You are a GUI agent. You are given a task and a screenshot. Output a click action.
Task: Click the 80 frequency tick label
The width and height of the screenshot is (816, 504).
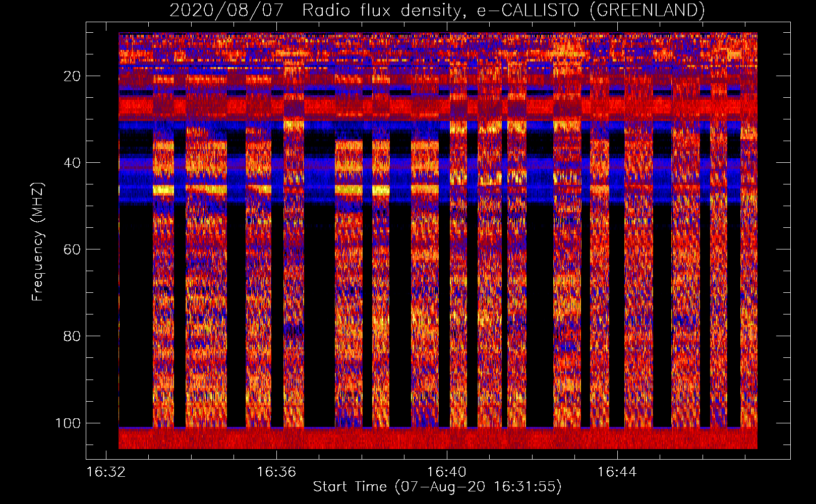(72, 336)
